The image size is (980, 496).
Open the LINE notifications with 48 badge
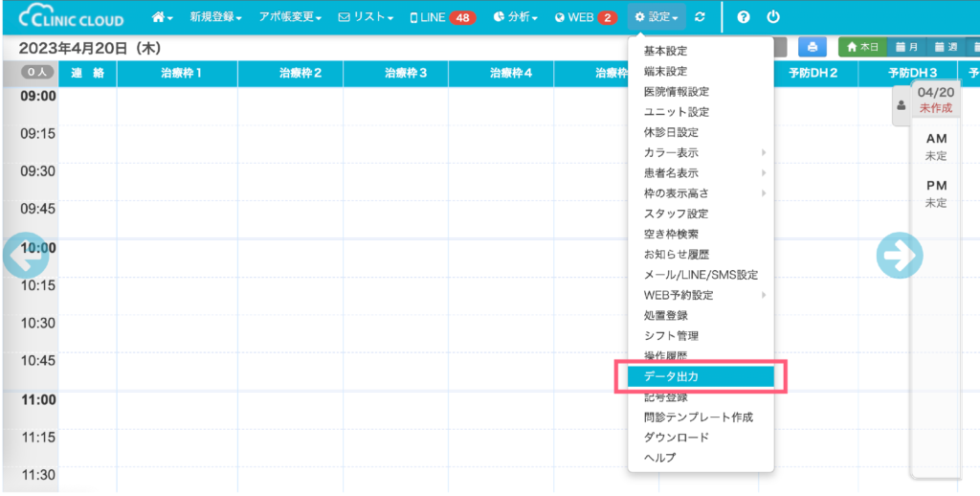pos(442,17)
